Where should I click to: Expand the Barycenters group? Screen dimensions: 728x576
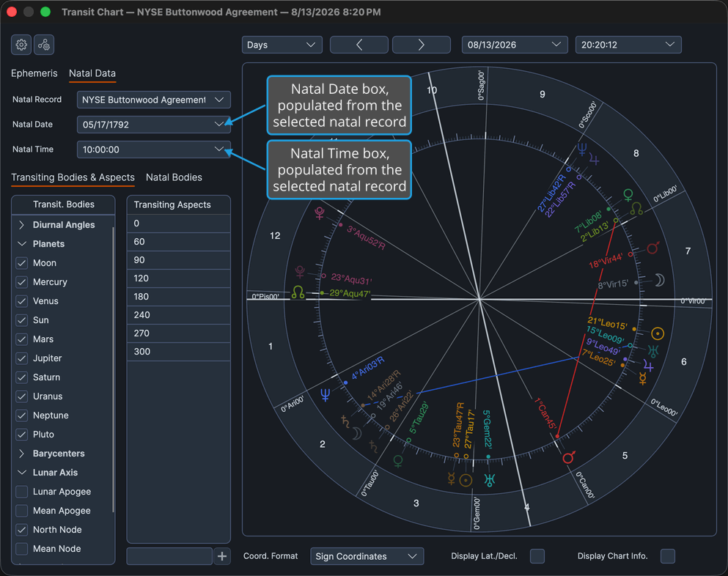pyautogui.click(x=22, y=453)
